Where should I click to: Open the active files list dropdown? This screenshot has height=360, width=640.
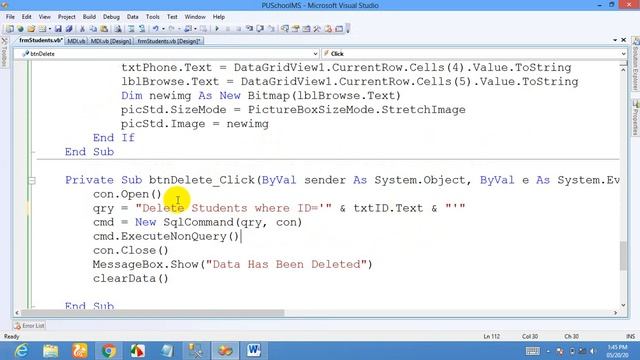[x=615, y=40]
